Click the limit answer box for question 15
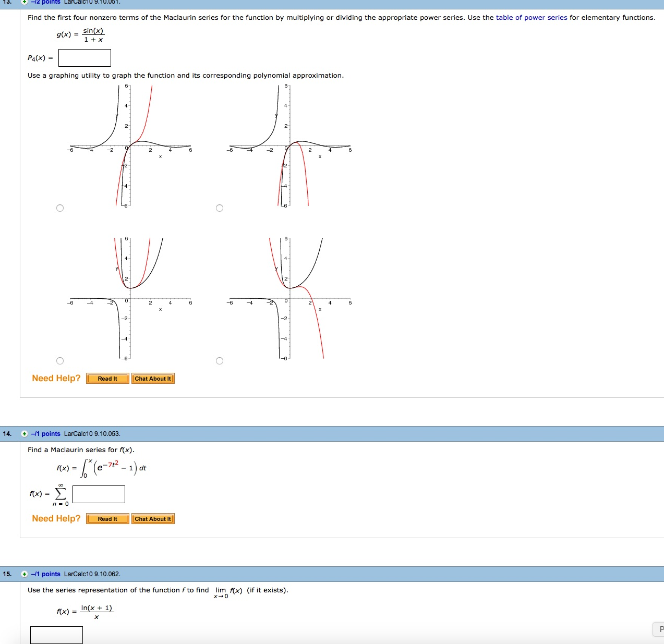 (56, 635)
